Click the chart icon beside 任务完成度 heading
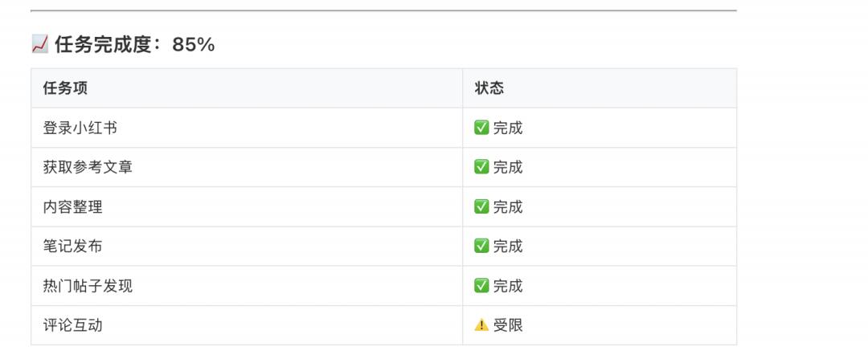Viewport: 868px width, 363px height. click(39, 45)
